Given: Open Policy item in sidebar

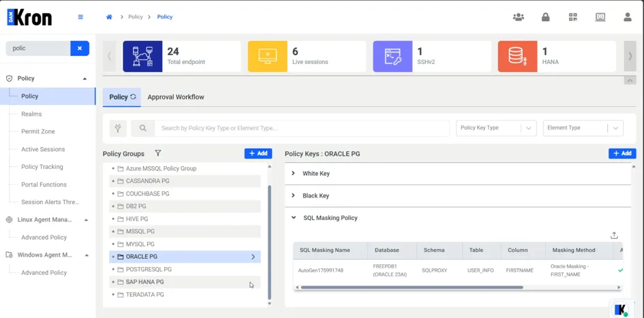Looking at the screenshot, I should pyautogui.click(x=48, y=96).
